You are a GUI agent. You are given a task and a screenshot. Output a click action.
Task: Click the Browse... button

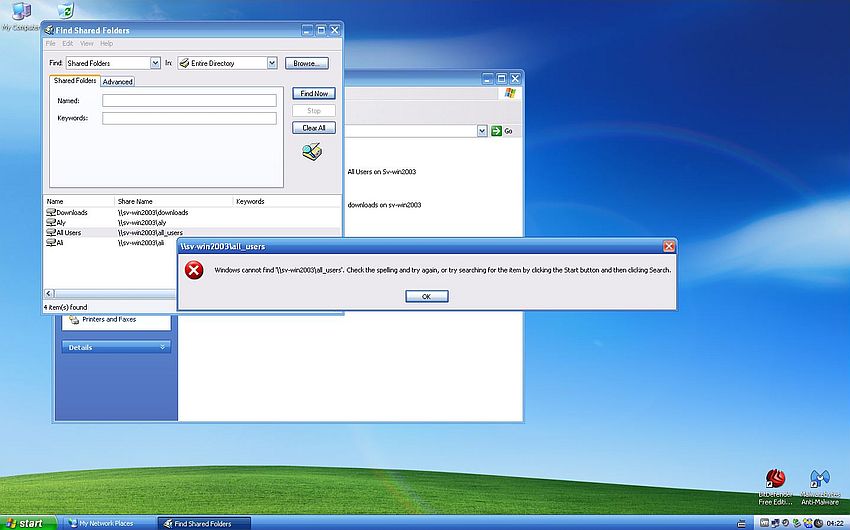point(306,63)
